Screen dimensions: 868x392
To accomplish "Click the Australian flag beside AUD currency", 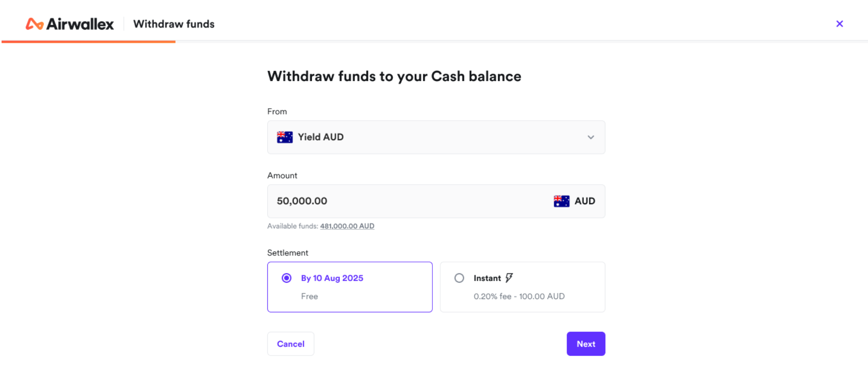I will [x=561, y=201].
